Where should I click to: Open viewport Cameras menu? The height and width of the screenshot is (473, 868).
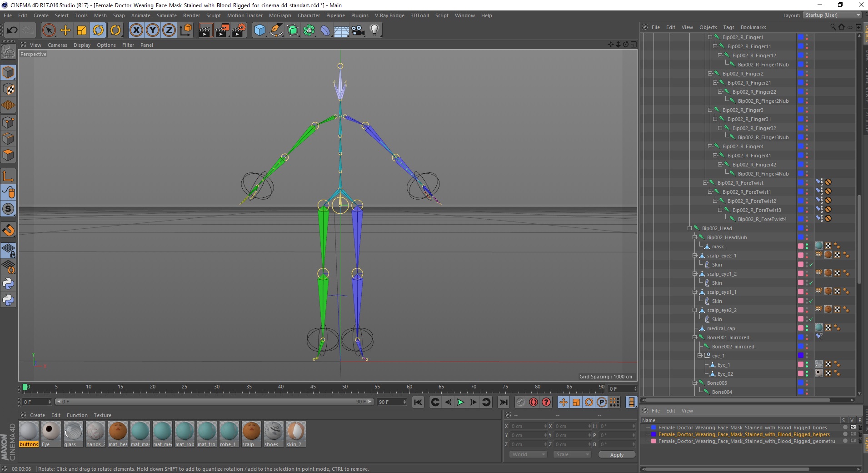[57, 45]
